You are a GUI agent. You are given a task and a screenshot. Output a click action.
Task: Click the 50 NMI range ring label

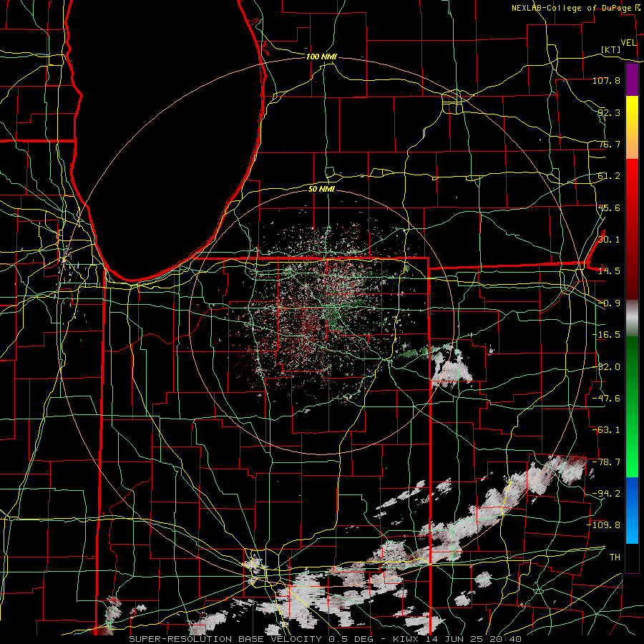click(x=321, y=189)
